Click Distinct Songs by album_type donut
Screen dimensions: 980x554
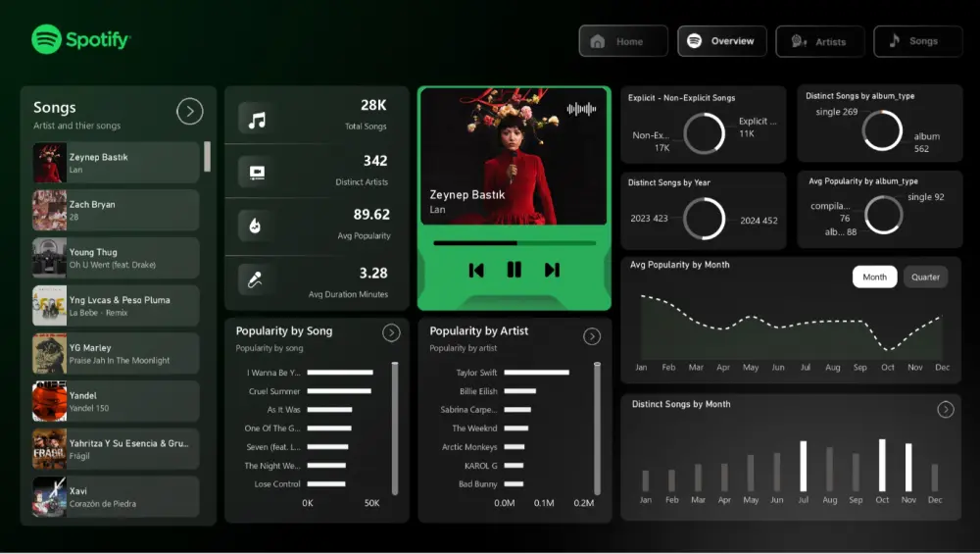click(882, 130)
